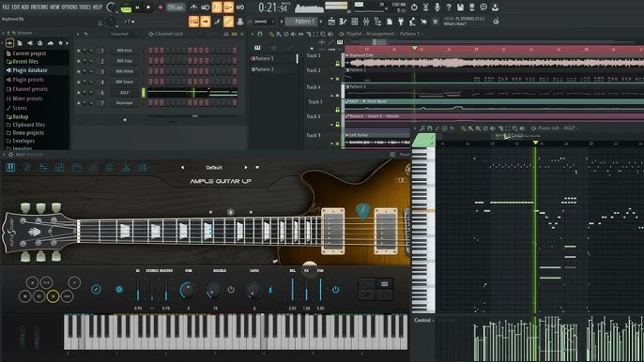Open the FILE menu
The image size is (644, 362).
coord(6,7)
